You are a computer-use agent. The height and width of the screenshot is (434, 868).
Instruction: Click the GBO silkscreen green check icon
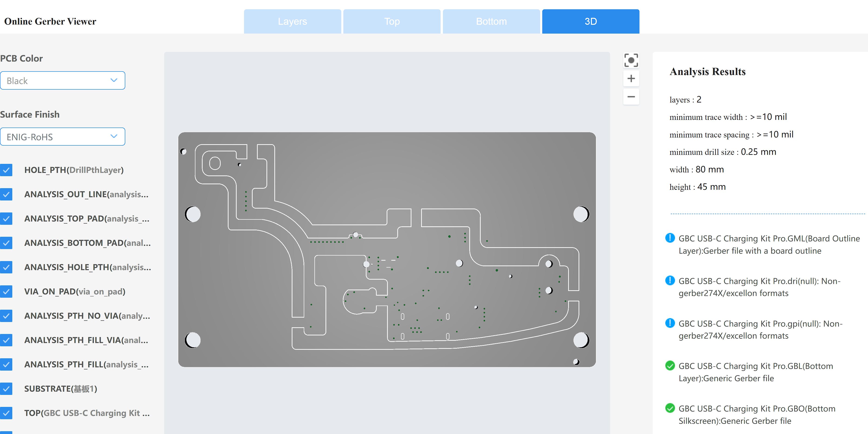pyautogui.click(x=670, y=408)
